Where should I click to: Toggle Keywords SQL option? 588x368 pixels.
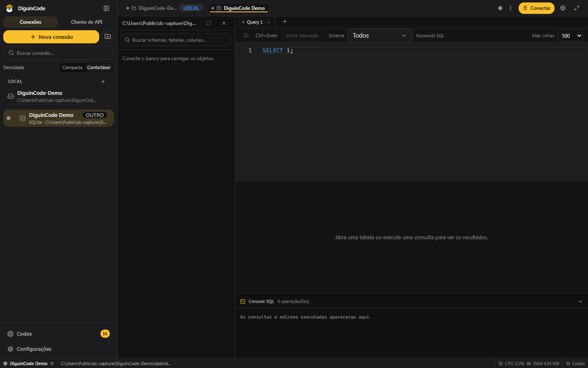pyautogui.click(x=430, y=36)
